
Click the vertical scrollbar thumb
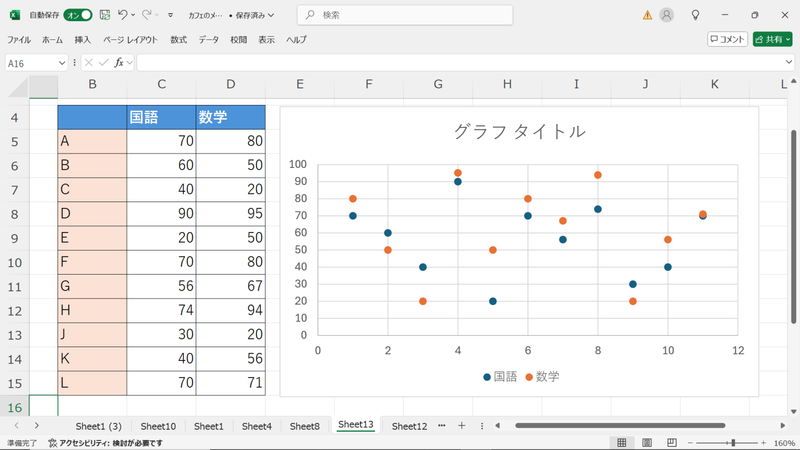click(x=793, y=227)
